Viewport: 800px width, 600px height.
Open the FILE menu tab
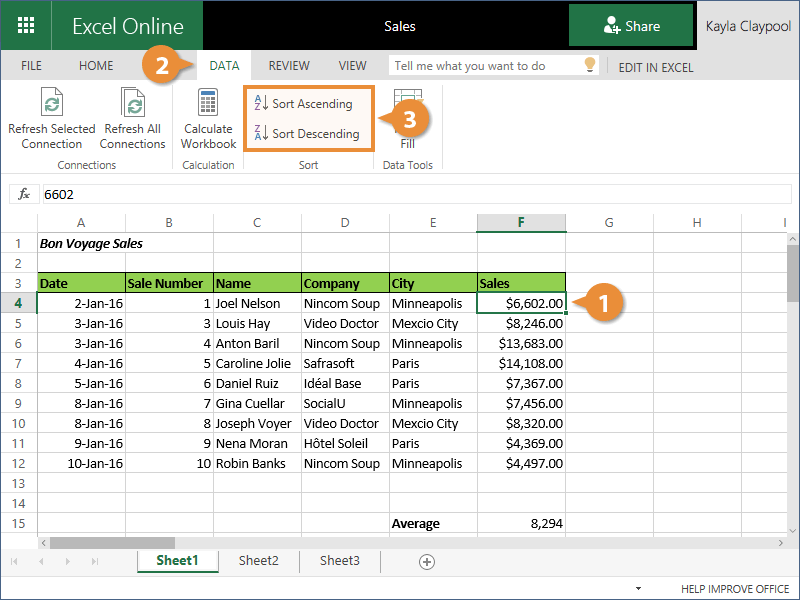click(x=31, y=66)
